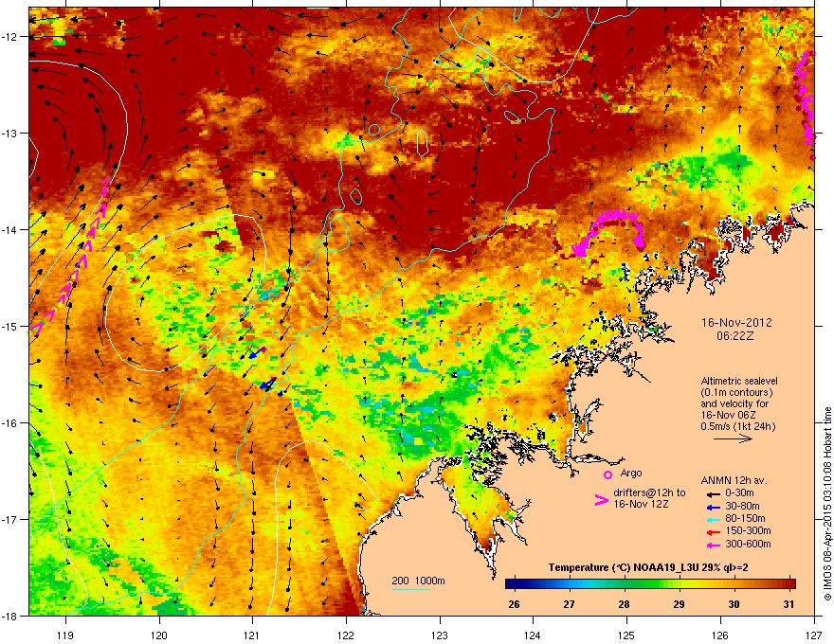834x644 pixels.
Task: Click the '16-Nov-2012' date label
Action: click(x=736, y=323)
